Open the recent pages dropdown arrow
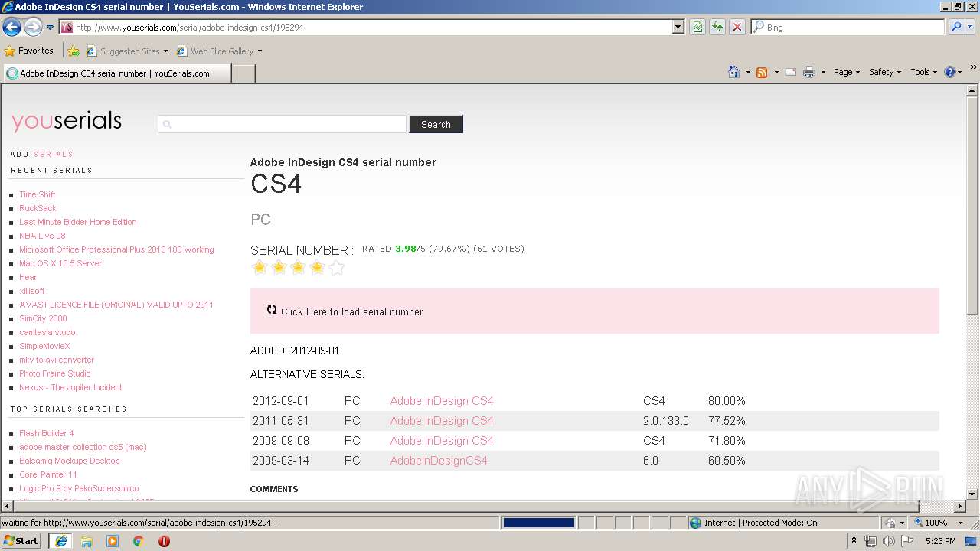This screenshot has height=551, width=980. (51, 28)
